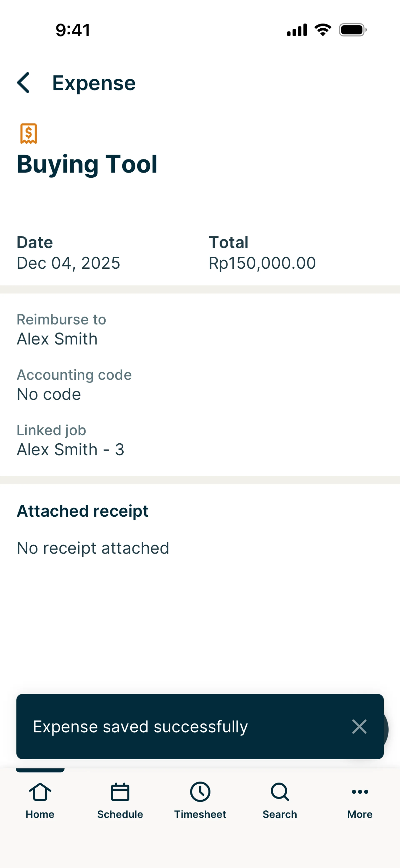Tap the calendar schedule icon

point(120,792)
